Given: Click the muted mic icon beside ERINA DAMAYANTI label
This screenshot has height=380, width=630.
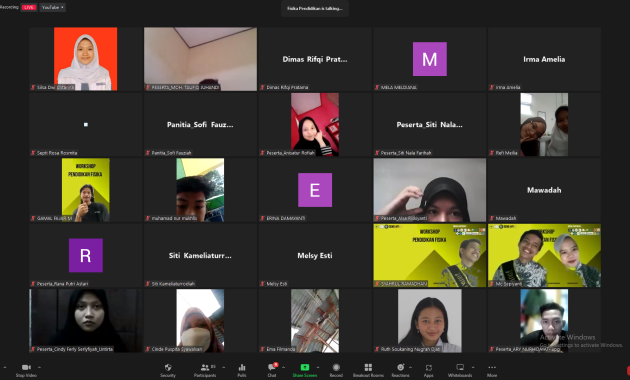Looking at the screenshot, I should tap(262, 218).
